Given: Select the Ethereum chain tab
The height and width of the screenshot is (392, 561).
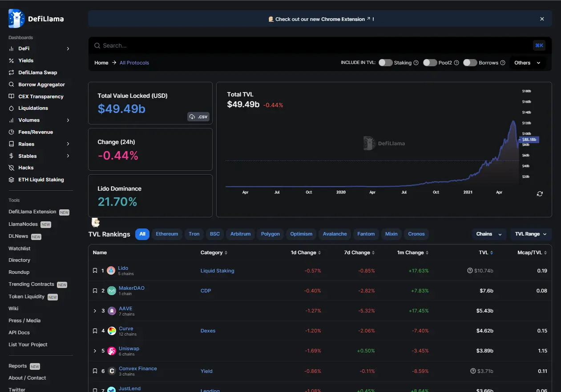Looking at the screenshot, I should click(x=167, y=234).
